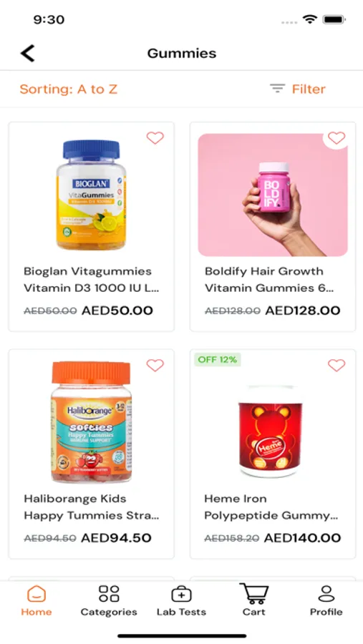Open the Boldify pink product image
The width and height of the screenshot is (363, 644).
[x=273, y=195]
